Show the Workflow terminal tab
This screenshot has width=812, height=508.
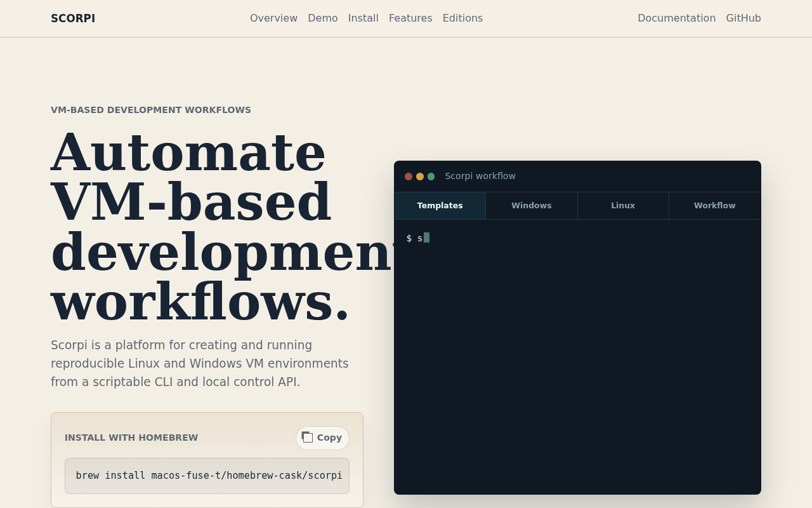[x=715, y=206]
